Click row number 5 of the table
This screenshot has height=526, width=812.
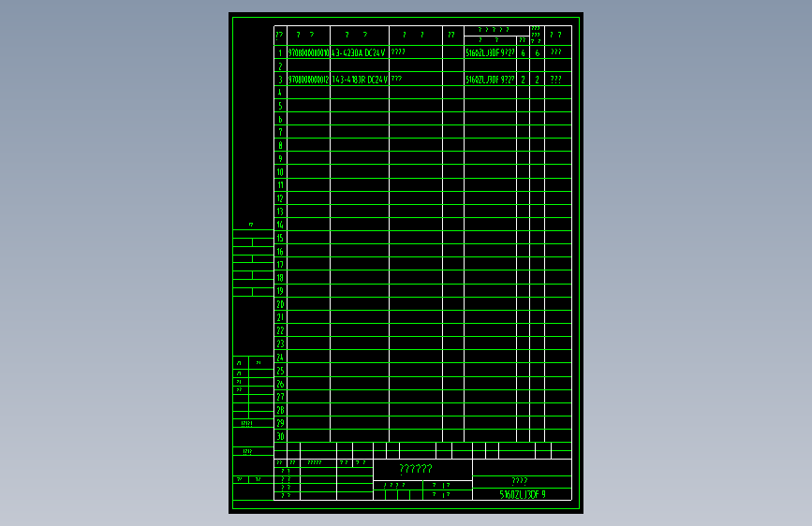[x=280, y=106]
